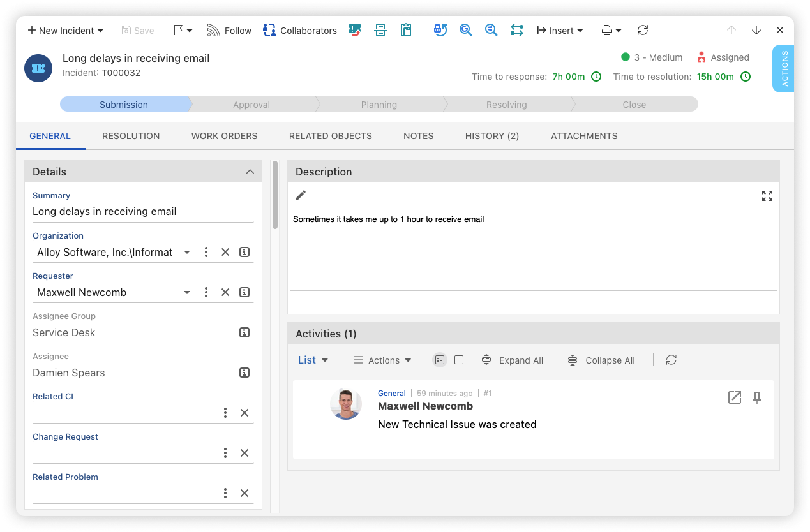Click the 3 - Medium priority indicator
The image size is (810, 532).
coord(652,57)
